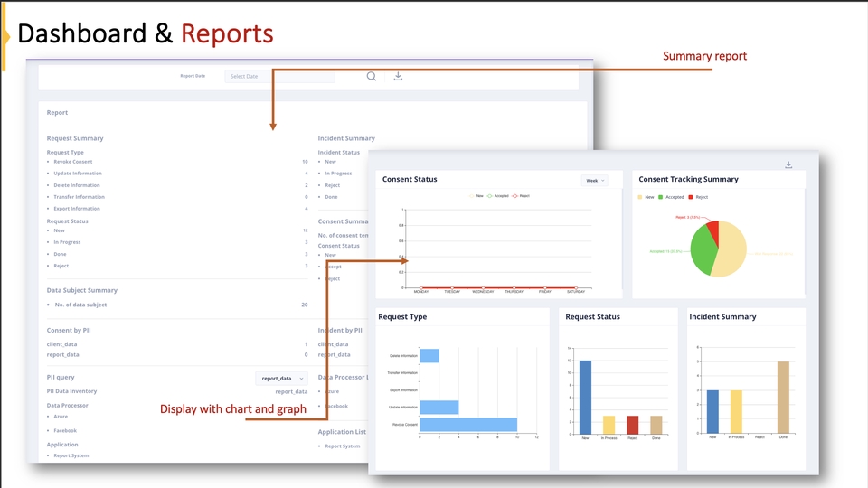The image size is (868, 488).
Task: Click the 'Request Type' chart card title
Action: [x=402, y=317]
